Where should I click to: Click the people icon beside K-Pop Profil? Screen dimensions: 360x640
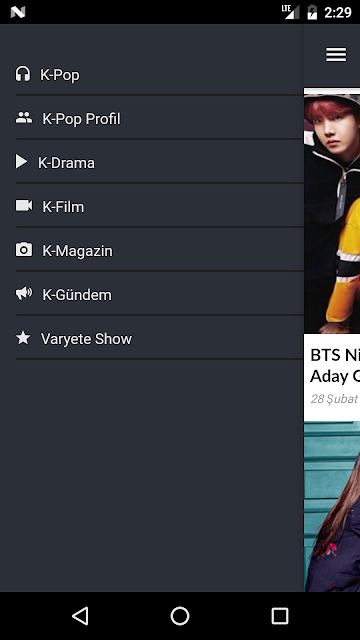[24, 118]
